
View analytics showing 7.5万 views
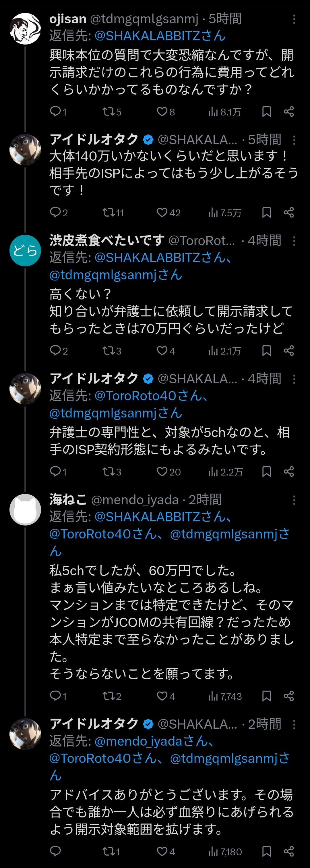[x=224, y=213]
